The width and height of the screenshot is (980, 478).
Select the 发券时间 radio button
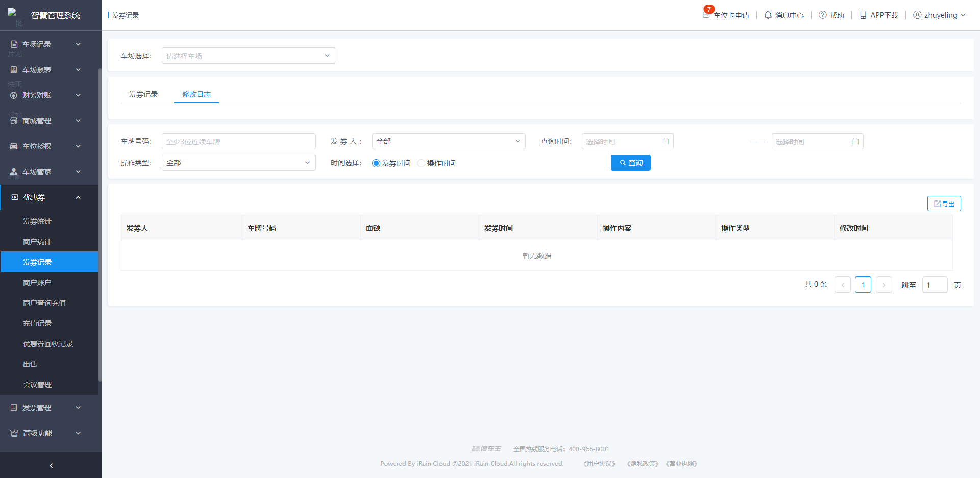click(x=376, y=163)
